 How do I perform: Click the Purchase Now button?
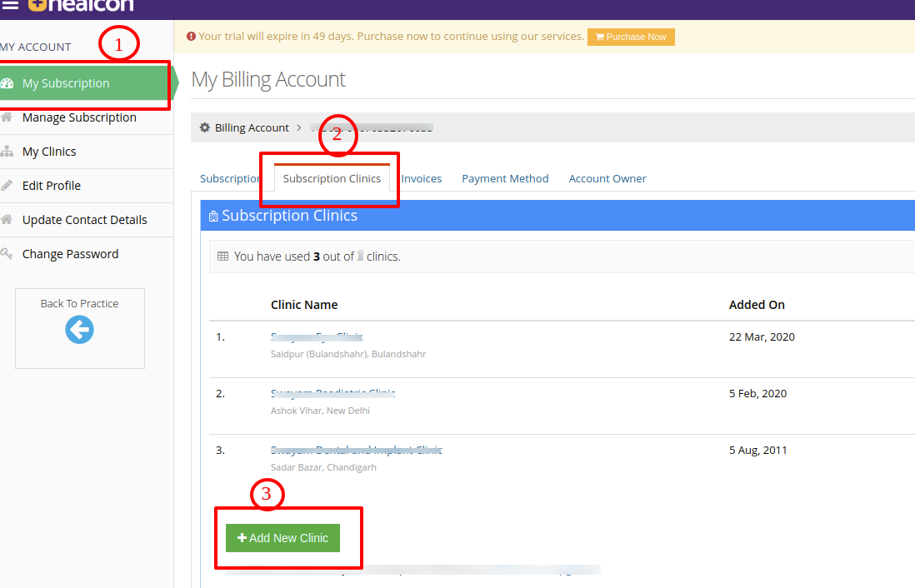[x=631, y=37]
